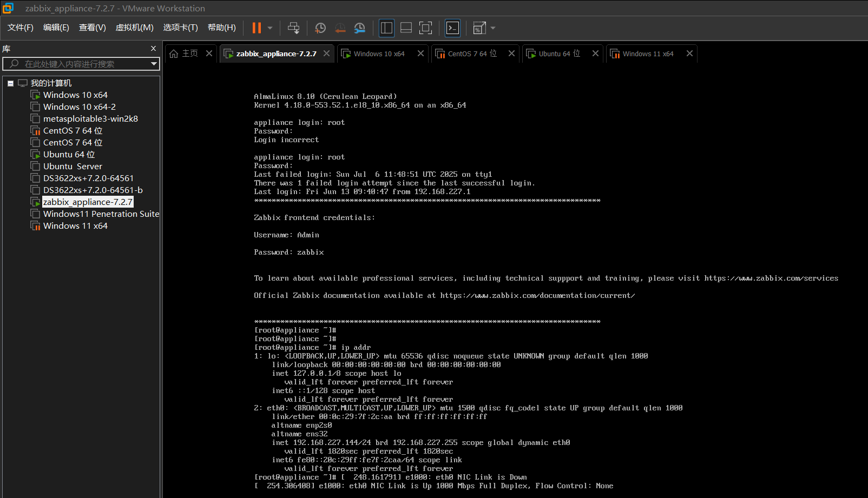Select metasploitable3-win2k8 VM
Screen dimensions: 868x498
click(90, 119)
